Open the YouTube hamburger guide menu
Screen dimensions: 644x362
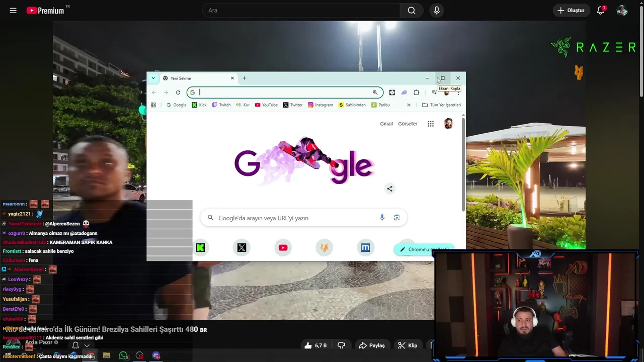13,11
